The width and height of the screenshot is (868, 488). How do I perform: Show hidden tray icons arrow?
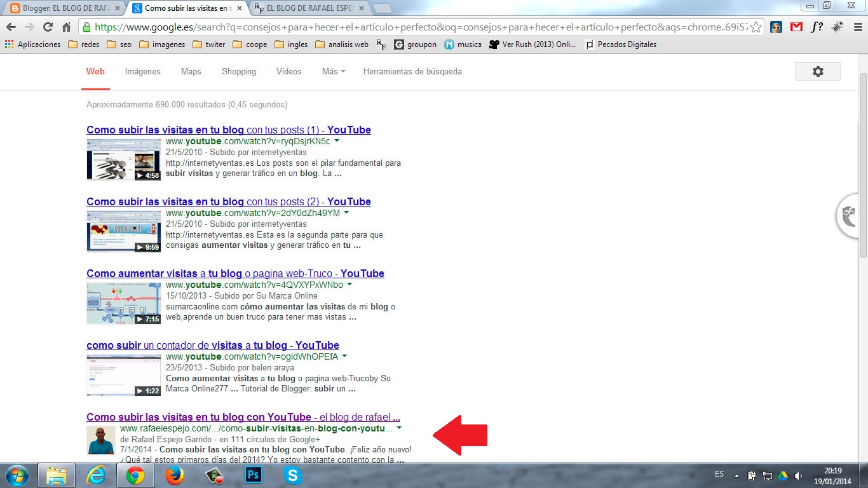click(736, 475)
